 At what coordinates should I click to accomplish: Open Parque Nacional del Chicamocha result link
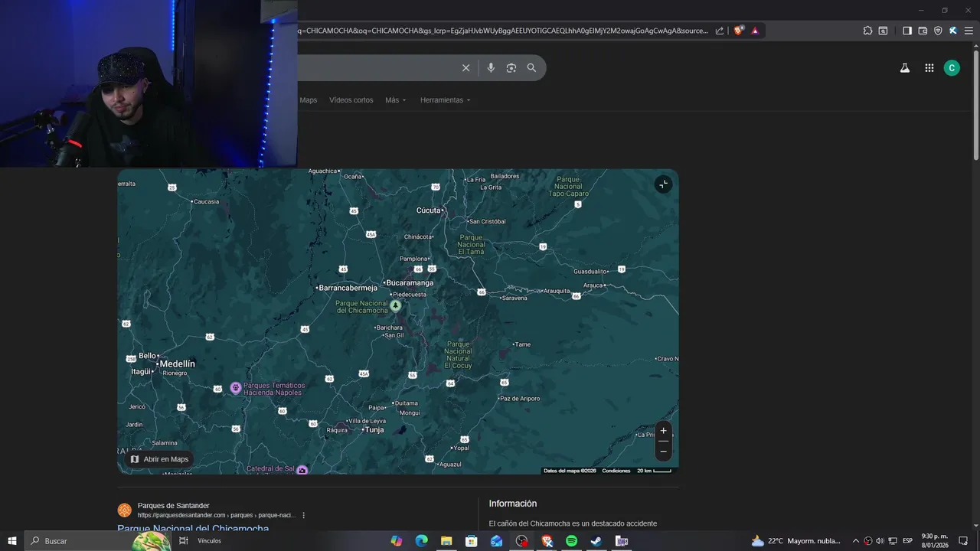click(x=193, y=529)
